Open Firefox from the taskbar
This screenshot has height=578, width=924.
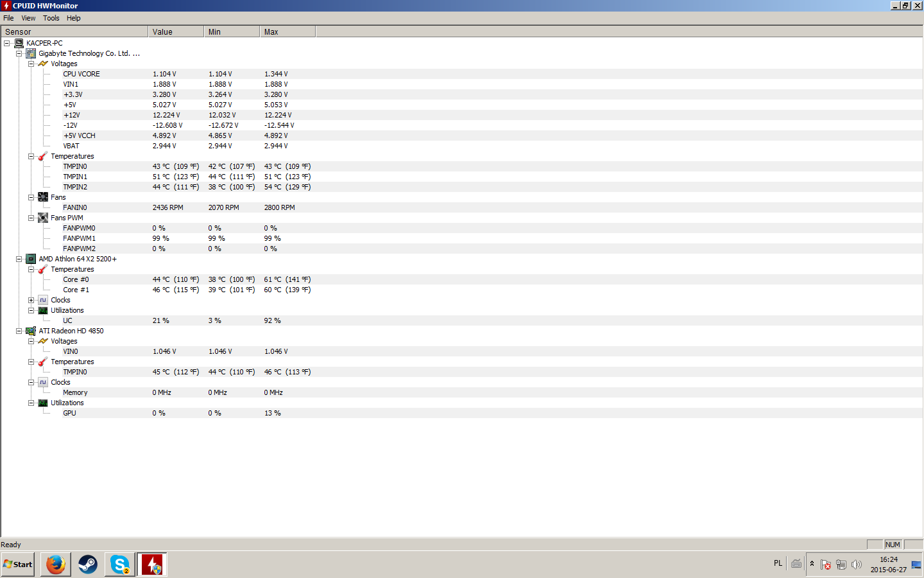[x=56, y=565]
